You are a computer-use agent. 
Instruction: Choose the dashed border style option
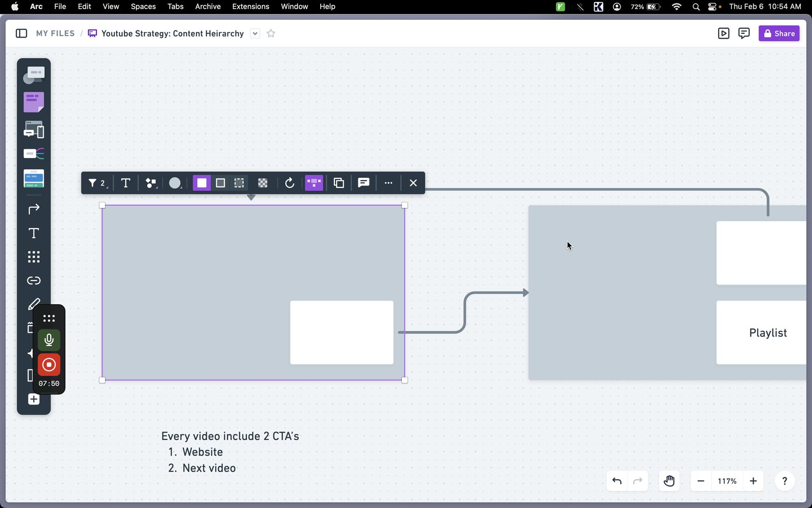[239, 183]
